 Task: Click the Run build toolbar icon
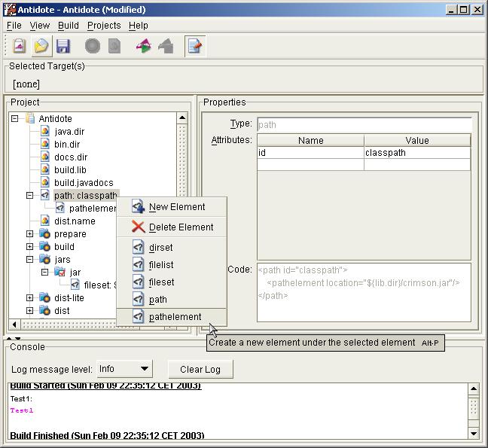(x=143, y=47)
